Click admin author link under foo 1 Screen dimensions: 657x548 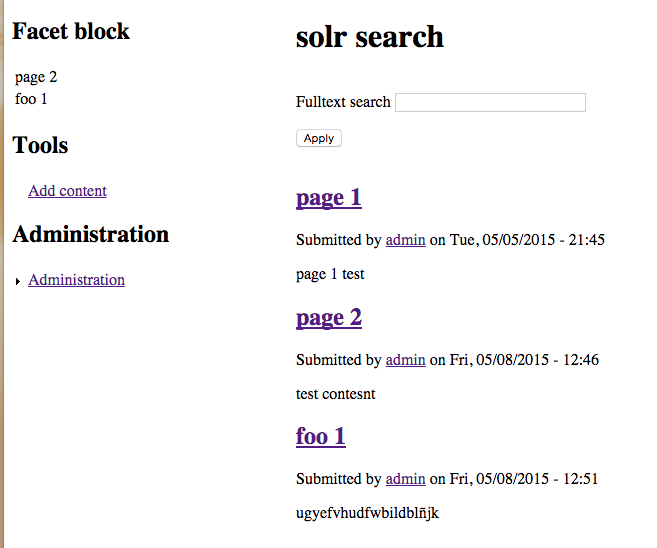tap(405, 479)
